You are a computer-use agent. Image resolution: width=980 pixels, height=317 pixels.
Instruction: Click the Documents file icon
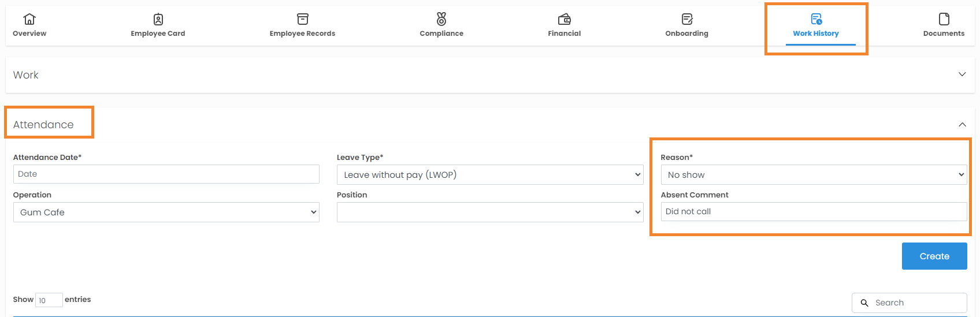click(x=944, y=19)
